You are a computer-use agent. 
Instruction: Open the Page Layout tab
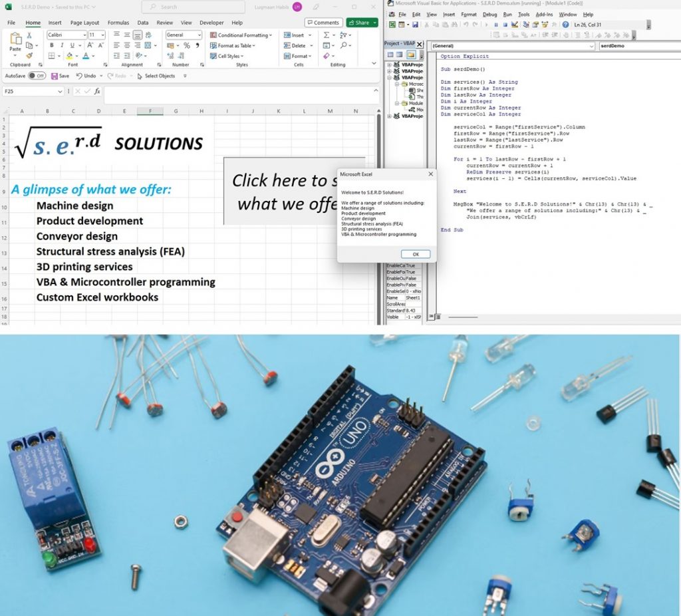pyautogui.click(x=84, y=23)
